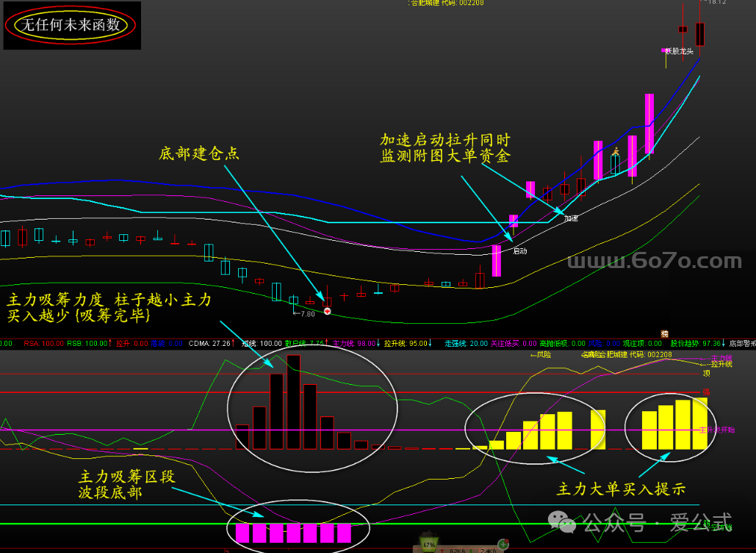Click the 无任何未来函数 badge
Viewport: 756px width, 553px height.
pos(71,24)
